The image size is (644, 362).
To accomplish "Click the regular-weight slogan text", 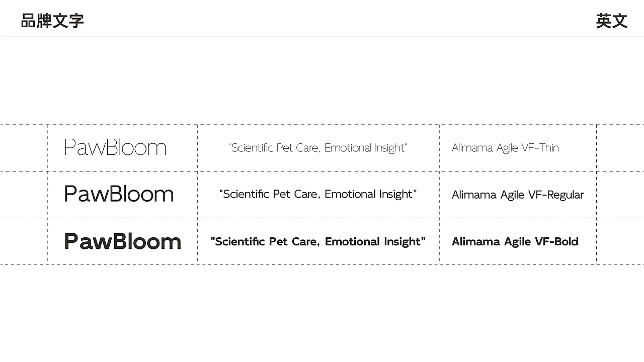I will (318, 194).
